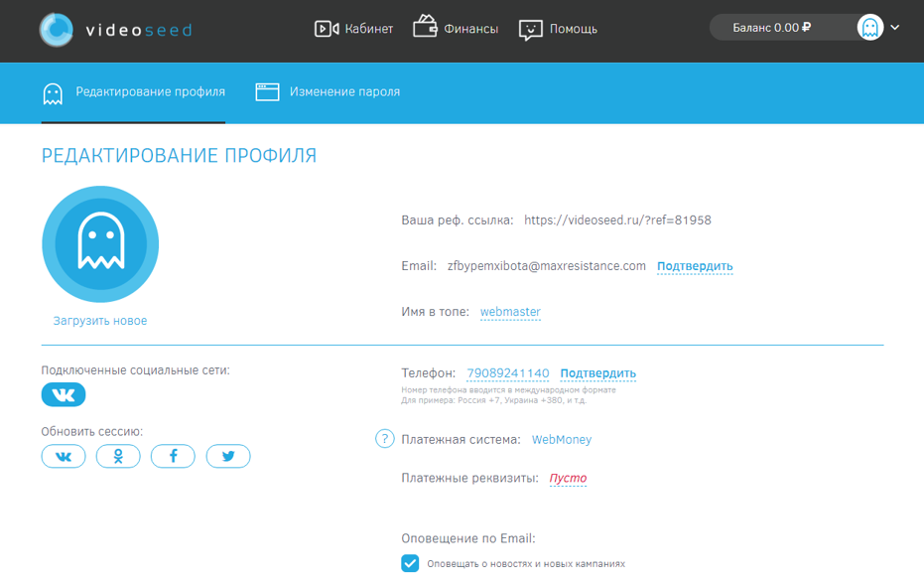Click the large ghost profile picture
The image size is (924, 584).
(x=100, y=244)
